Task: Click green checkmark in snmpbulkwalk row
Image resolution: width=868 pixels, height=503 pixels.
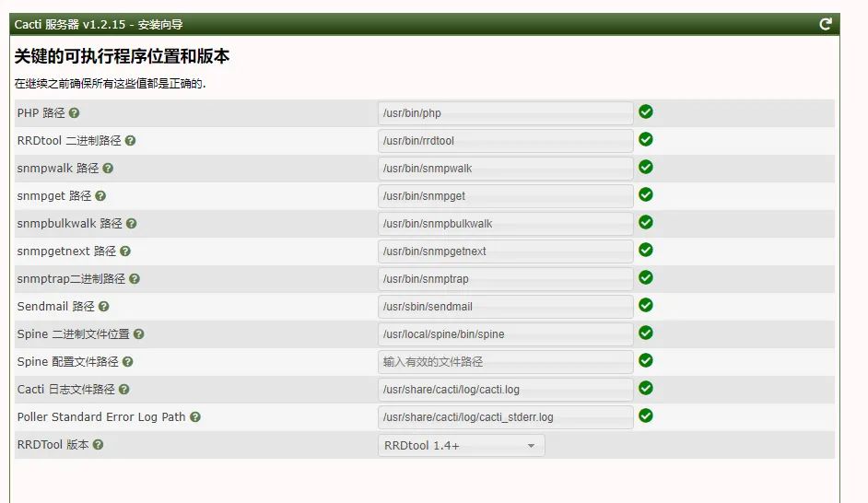Action: click(645, 222)
